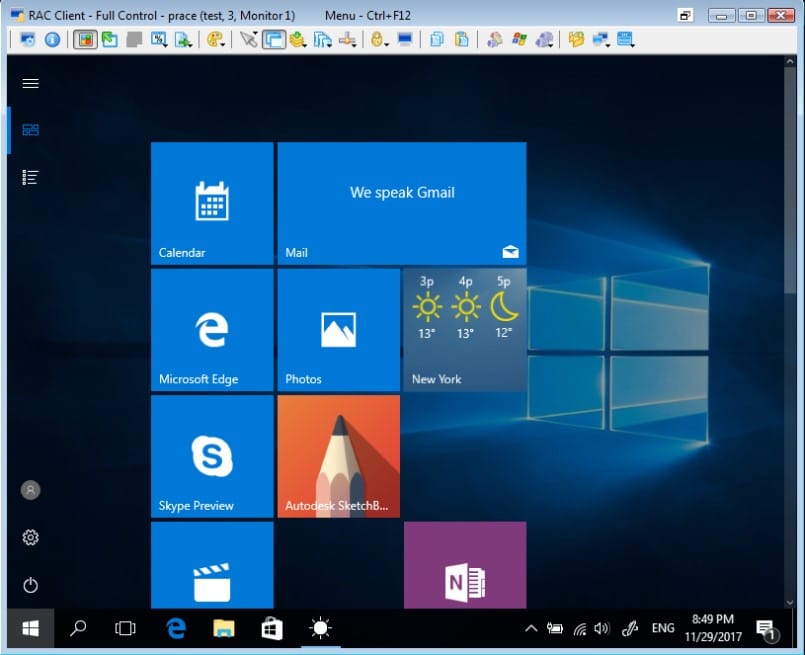Screen dimensions: 805x655
Task: Open the padlock icon dropdown in the toolbar
Action: pyautogui.click(x=379, y=40)
